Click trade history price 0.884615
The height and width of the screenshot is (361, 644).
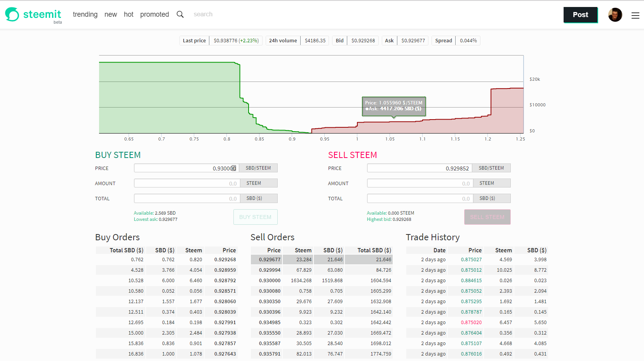pyautogui.click(x=471, y=281)
